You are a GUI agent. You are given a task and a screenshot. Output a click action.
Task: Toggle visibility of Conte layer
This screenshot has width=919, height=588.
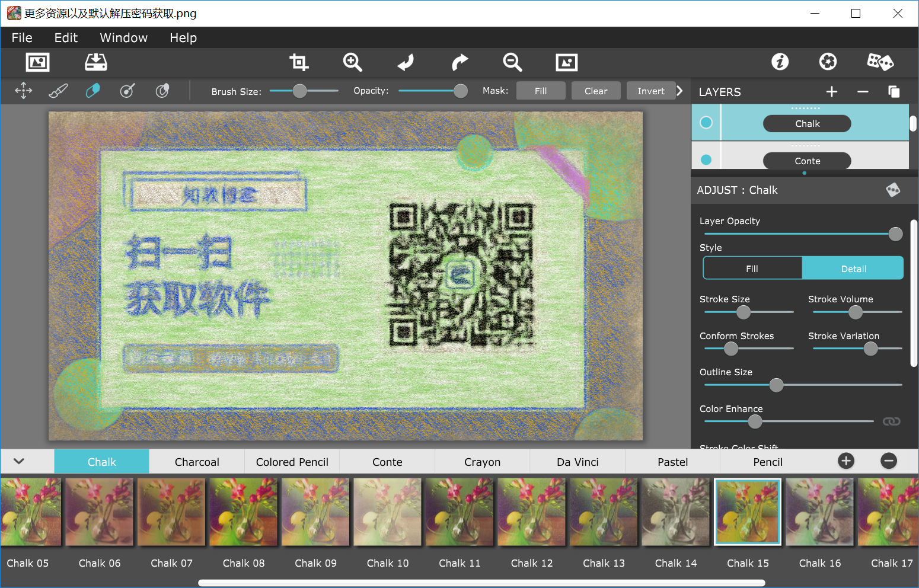[x=706, y=159]
